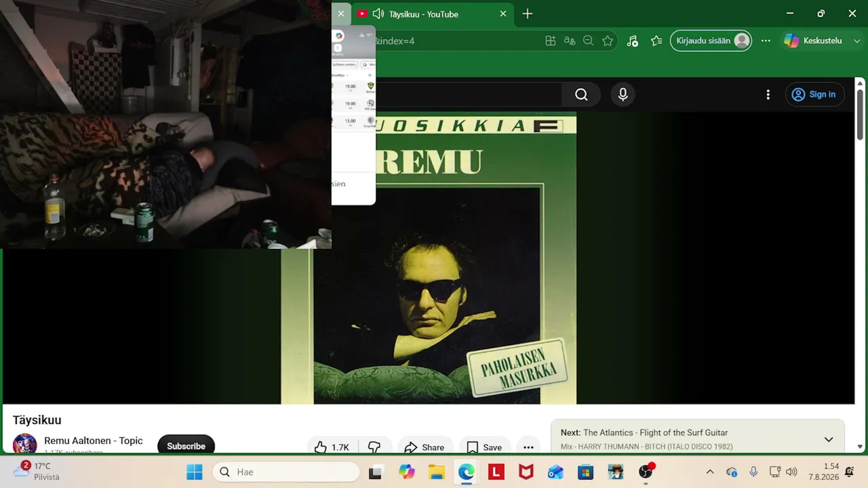The width and height of the screenshot is (868, 488).
Task: Add this page to favorites
Action: tap(608, 41)
